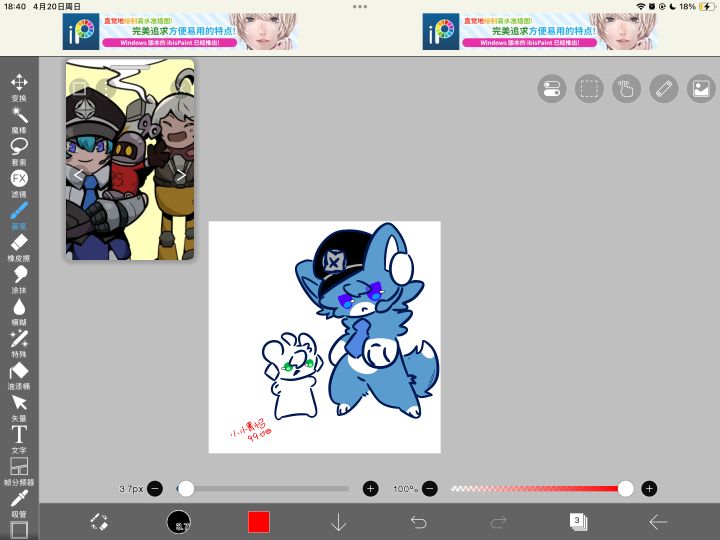Image resolution: width=720 pixels, height=540 pixels.
Task: Undo the last stroke
Action: point(418,522)
